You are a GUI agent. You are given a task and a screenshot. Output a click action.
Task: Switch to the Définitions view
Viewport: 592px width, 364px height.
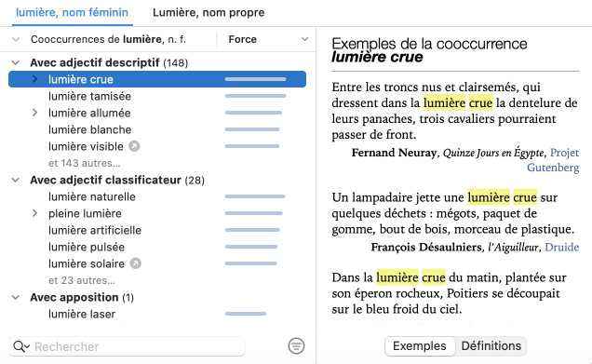tap(491, 346)
